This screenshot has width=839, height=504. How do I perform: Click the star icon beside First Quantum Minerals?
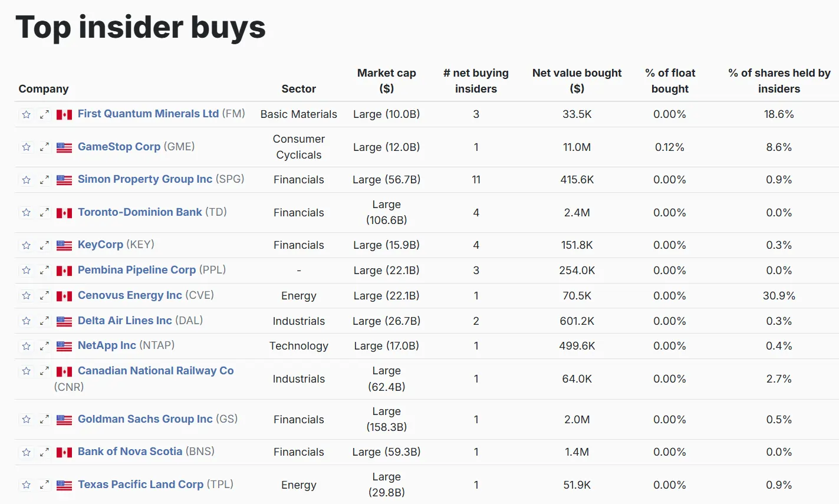pyautogui.click(x=26, y=114)
